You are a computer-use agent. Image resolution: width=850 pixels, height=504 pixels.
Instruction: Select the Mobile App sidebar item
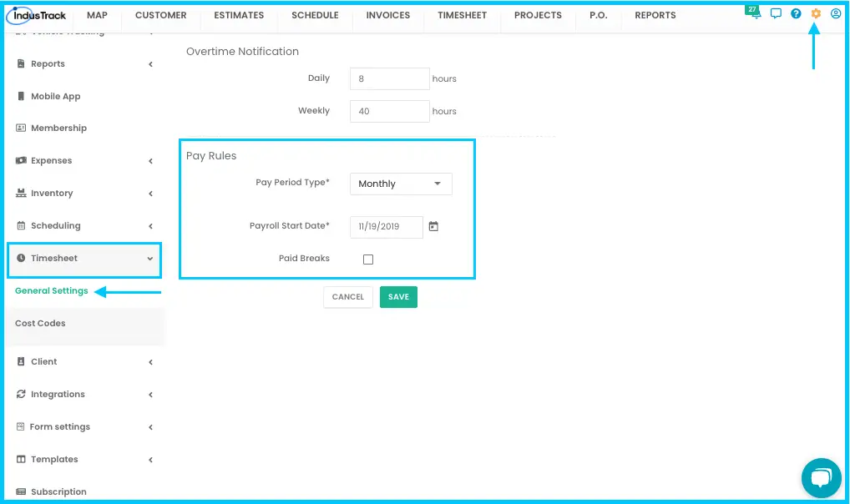click(55, 97)
